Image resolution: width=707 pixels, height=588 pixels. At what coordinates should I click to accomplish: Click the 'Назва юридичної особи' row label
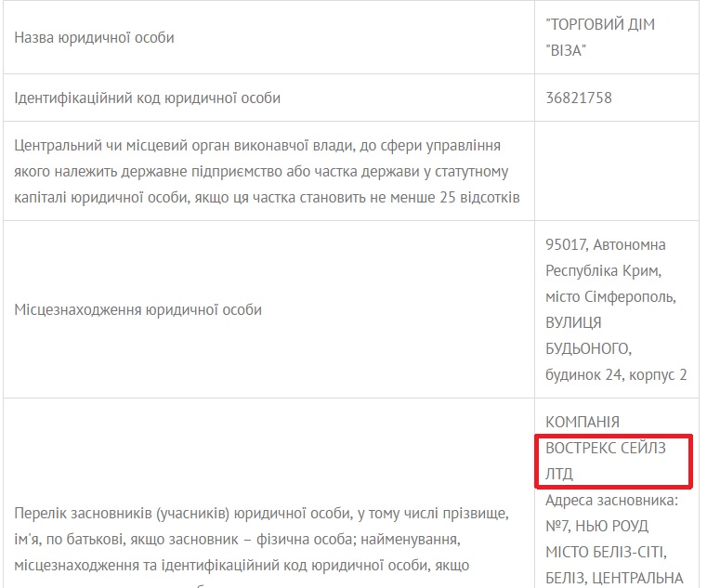point(95,38)
